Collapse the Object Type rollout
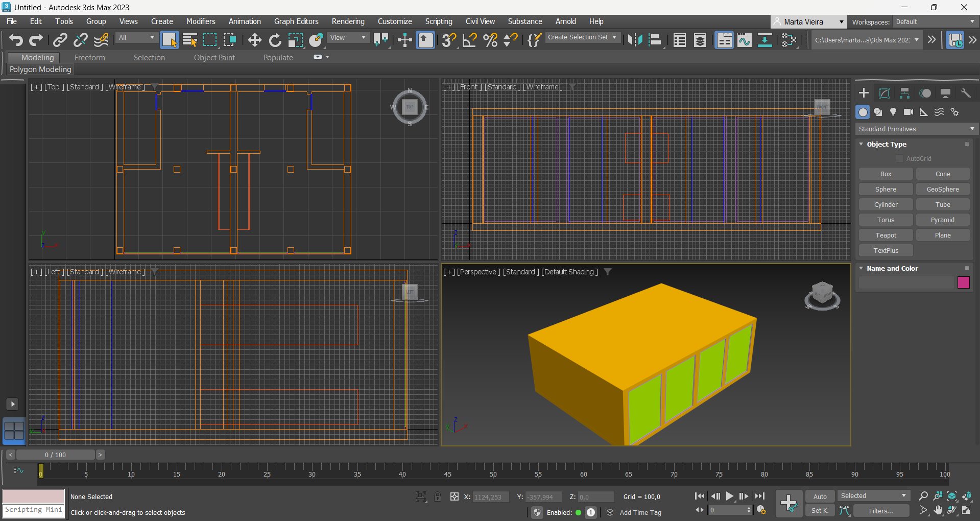Screen dimensions: 980x521 coord(887,144)
